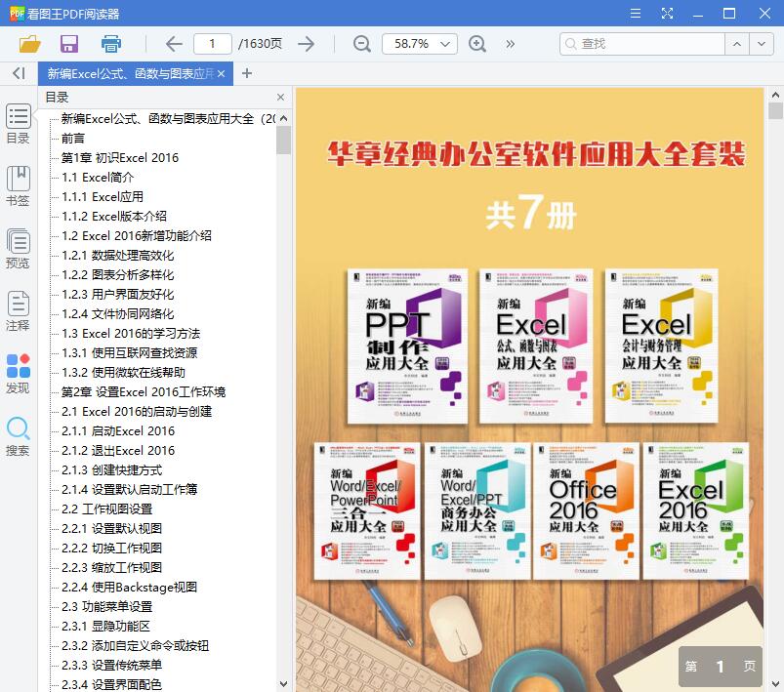
Task: Open the 预览 thumbnails panel
Action: point(18,249)
